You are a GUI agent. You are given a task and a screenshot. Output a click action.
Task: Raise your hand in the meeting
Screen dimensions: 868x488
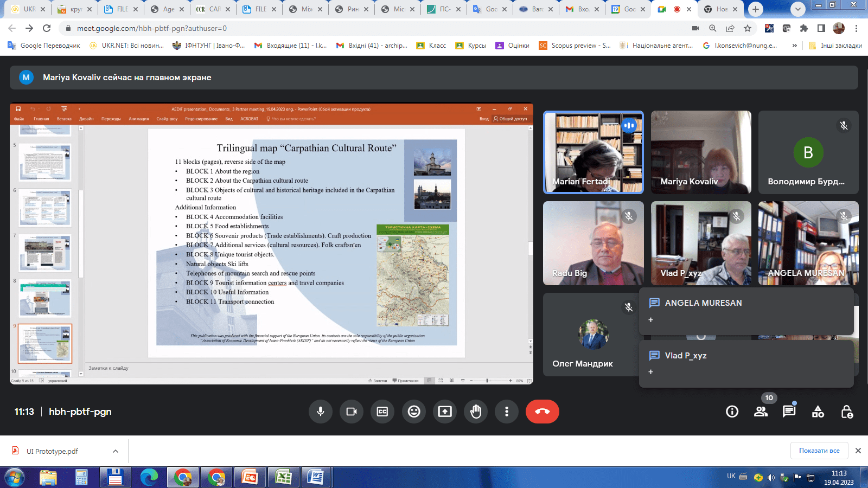(x=476, y=412)
